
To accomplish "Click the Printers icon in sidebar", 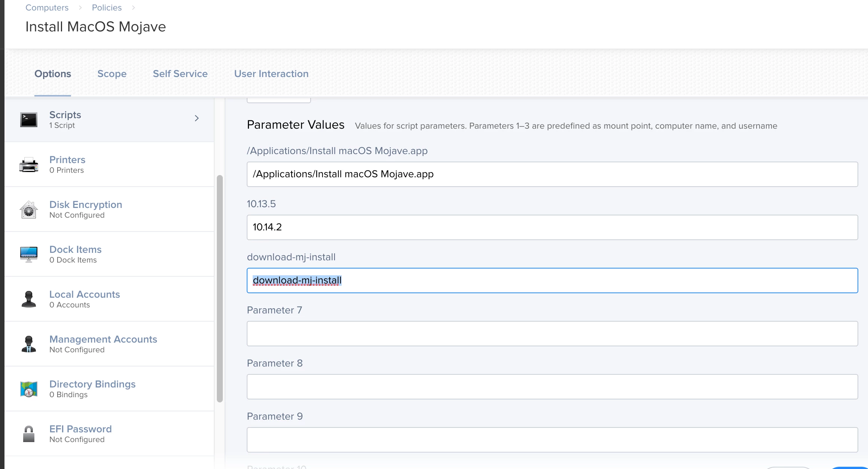I will click(29, 165).
